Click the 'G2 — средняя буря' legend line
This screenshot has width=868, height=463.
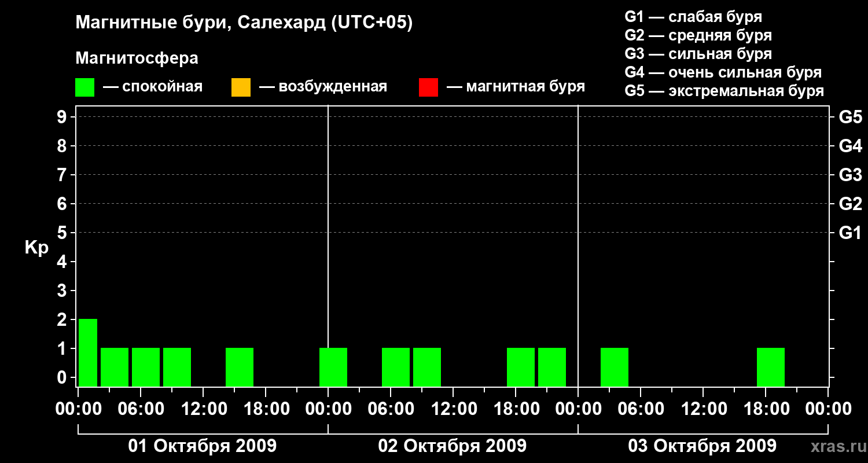pos(698,35)
